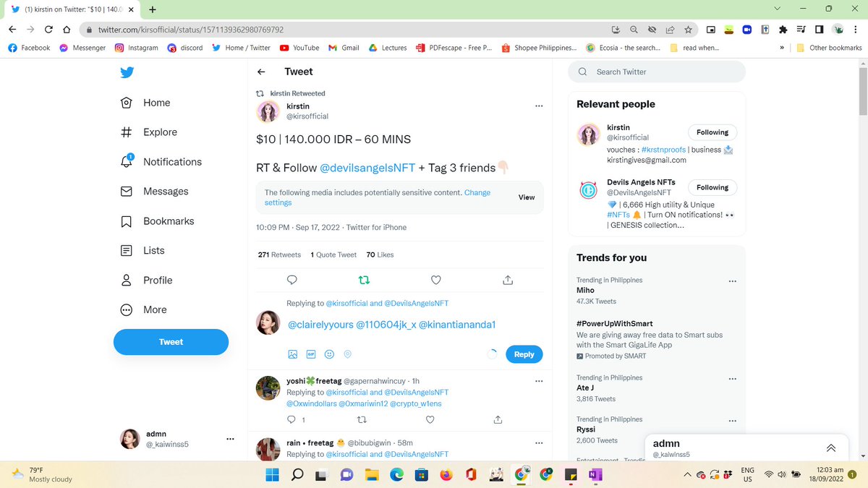Open the browser Extensions puzzle icon
Screen dimensions: 868x488
(x=783, y=30)
